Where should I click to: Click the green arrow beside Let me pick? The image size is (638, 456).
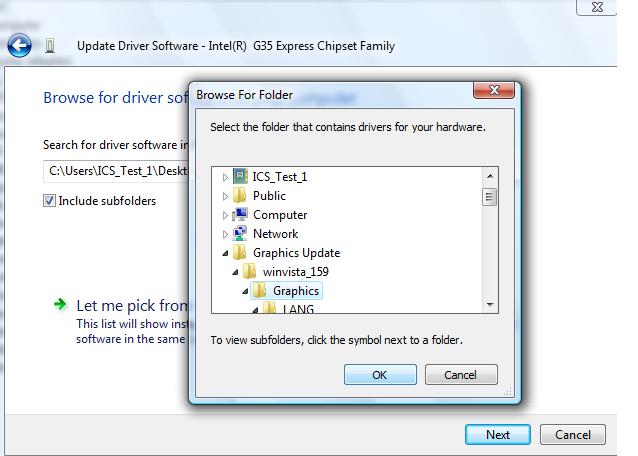tap(60, 304)
